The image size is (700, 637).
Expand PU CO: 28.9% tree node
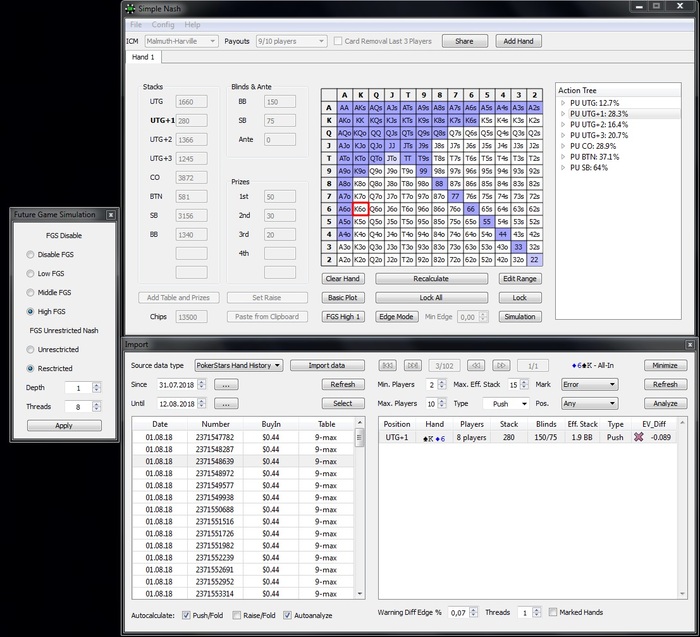(563, 146)
